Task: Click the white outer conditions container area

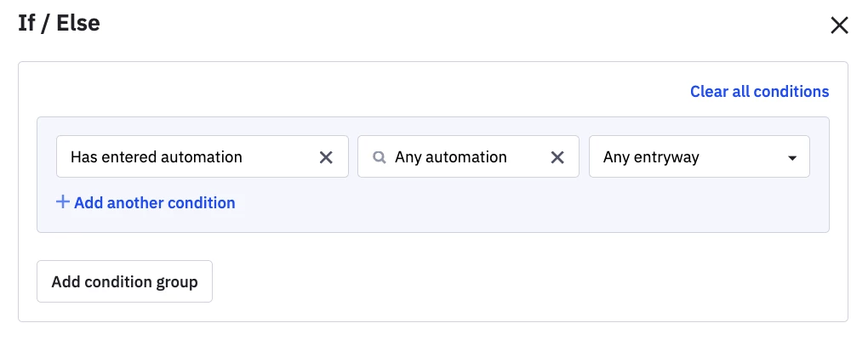Action: pyautogui.click(x=511, y=280)
